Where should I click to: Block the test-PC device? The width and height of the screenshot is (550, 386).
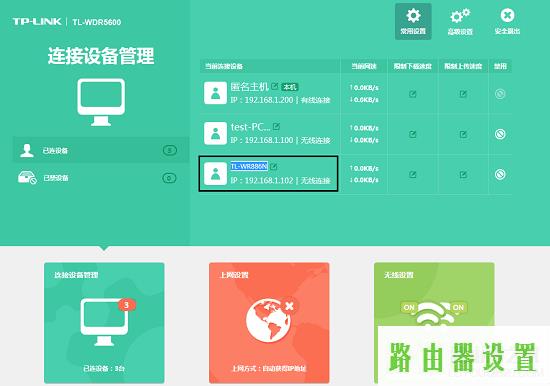(x=500, y=134)
